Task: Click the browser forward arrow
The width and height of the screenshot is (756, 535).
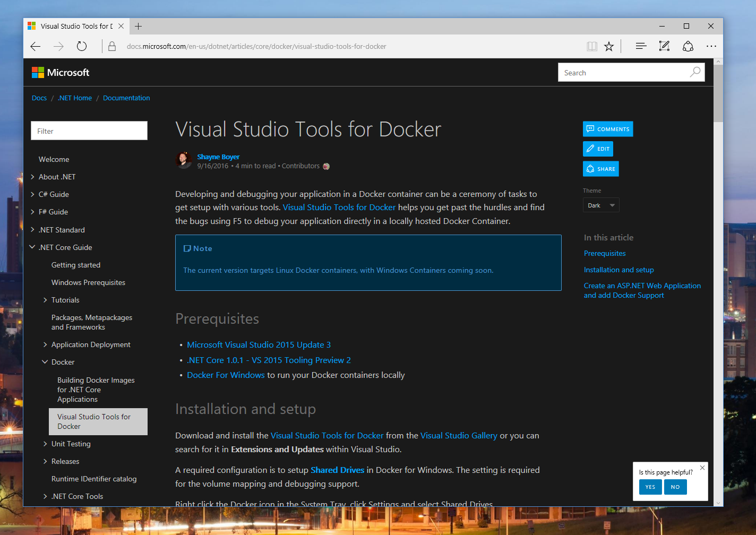Action: (x=58, y=47)
